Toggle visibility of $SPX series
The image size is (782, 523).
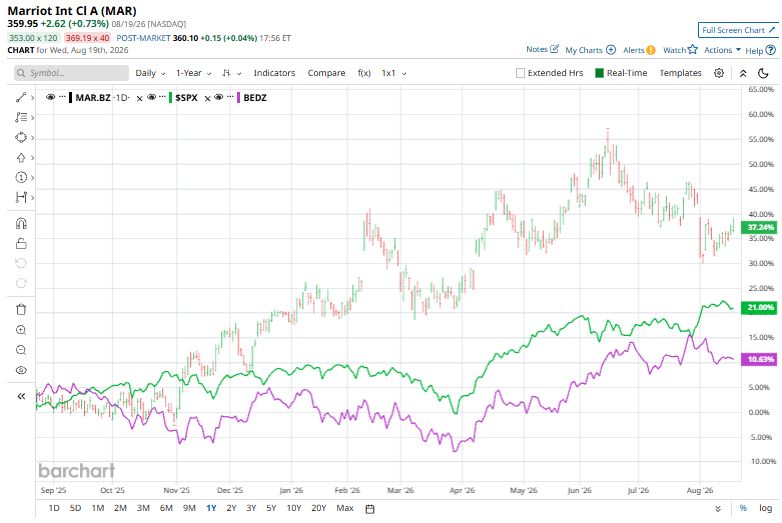coord(152,97)
